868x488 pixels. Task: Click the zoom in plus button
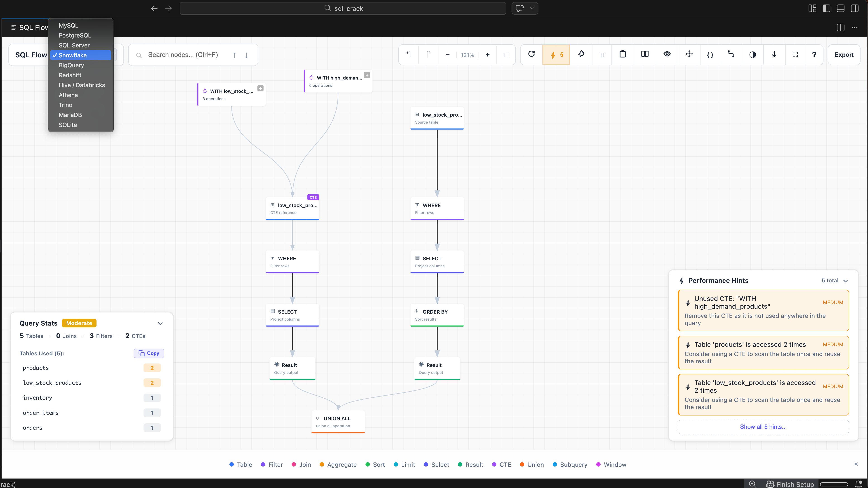click(x=487, y=54)
